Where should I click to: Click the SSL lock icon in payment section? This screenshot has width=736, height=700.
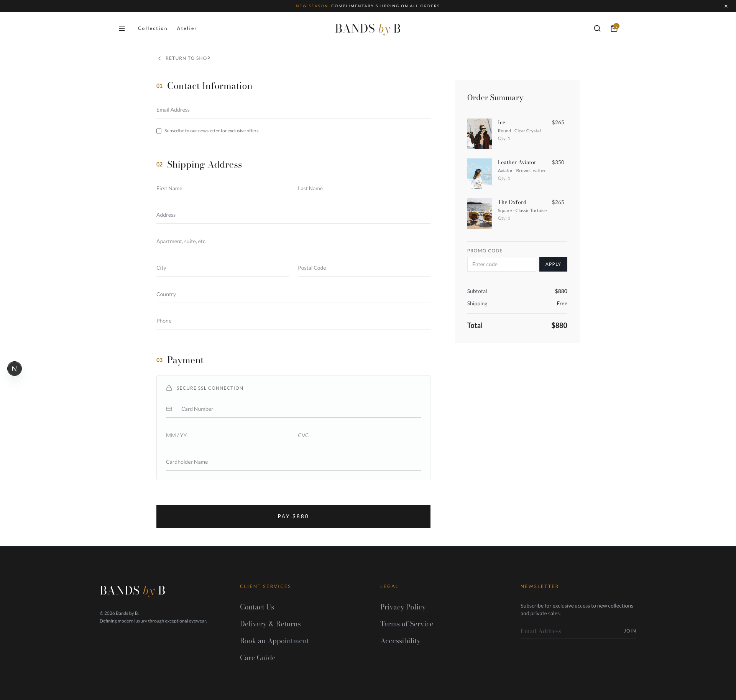(169, 388)
